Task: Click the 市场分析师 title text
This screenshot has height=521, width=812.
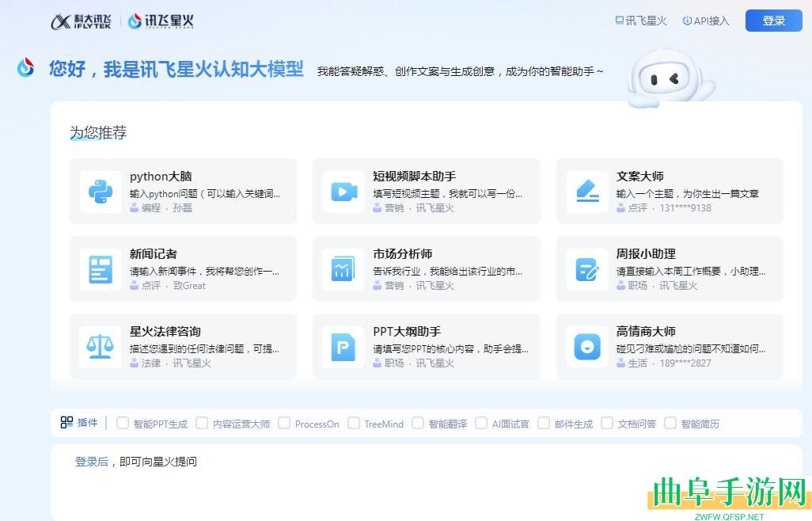Action: click(402, 253)
